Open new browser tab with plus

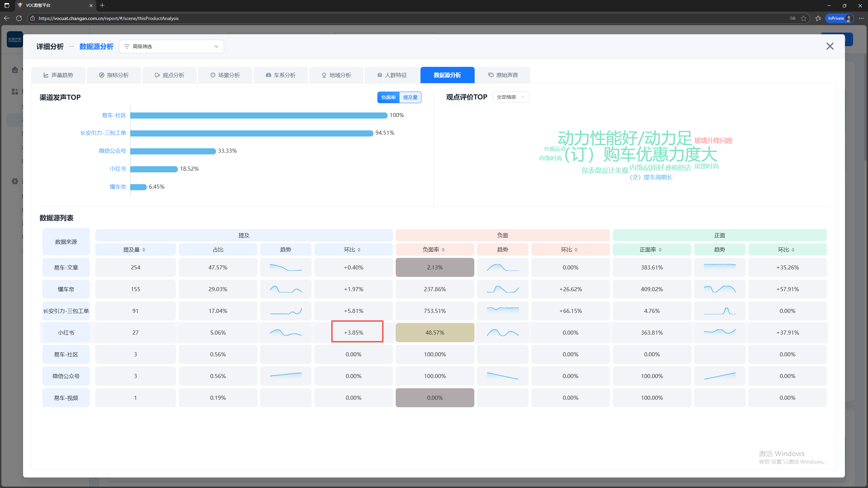click(102, 5)
